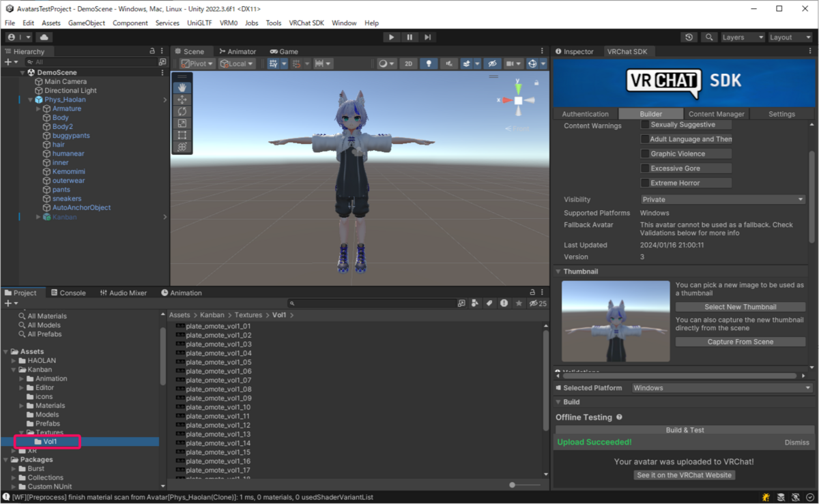Viewport: 819px width, 504px height.
Task: Click the favorite star icon in Project
Action: coord(519,303)
